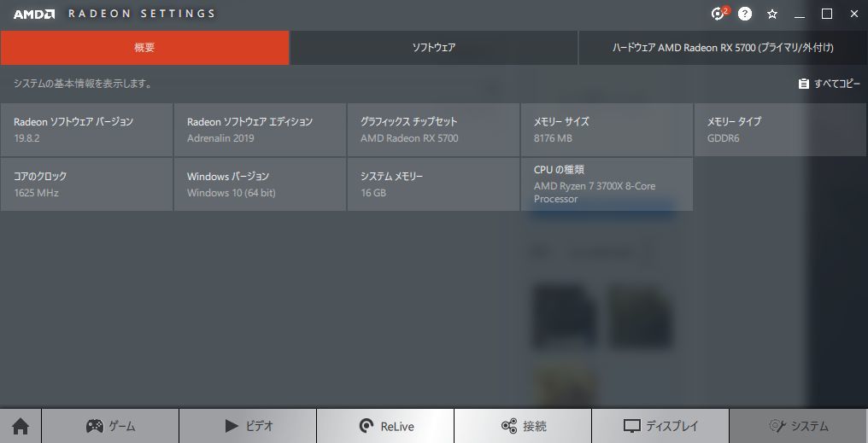This screenshot has height=443, width=868.
Task: Click the すべてコピー button label
Action: (x=837, y=84)
